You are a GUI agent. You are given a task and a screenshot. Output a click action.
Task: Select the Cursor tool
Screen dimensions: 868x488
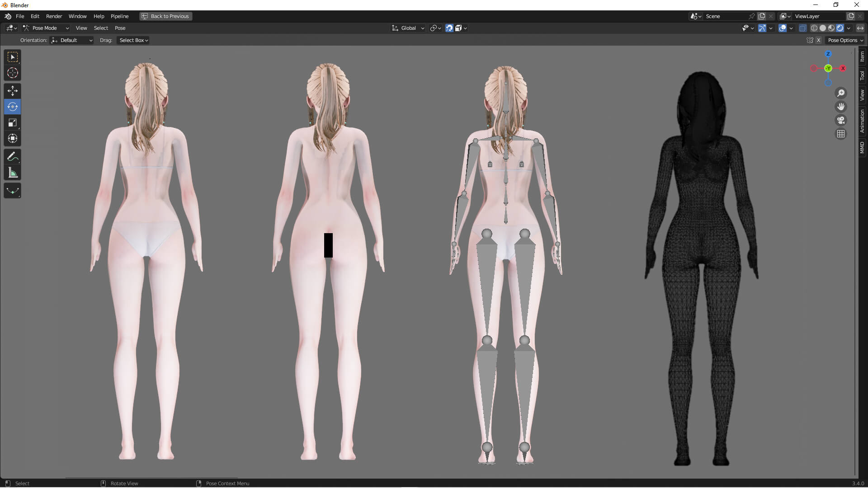(x=13, y=73)
